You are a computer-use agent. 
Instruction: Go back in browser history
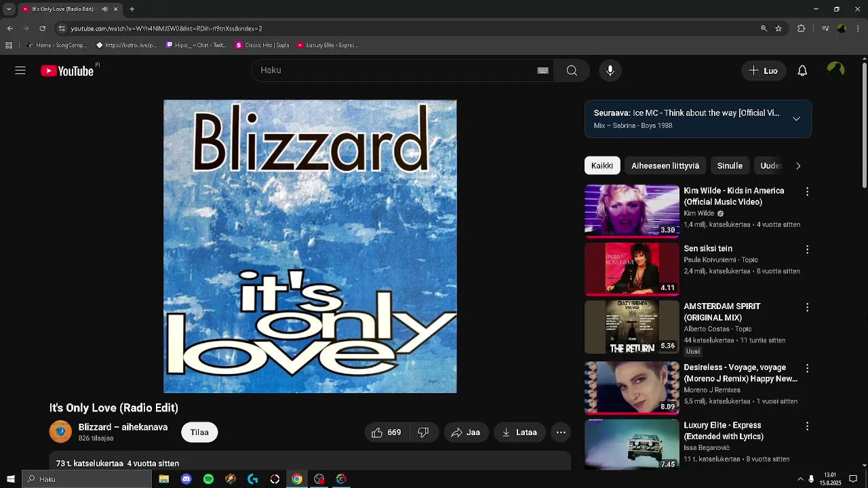(x=9, y=28)
